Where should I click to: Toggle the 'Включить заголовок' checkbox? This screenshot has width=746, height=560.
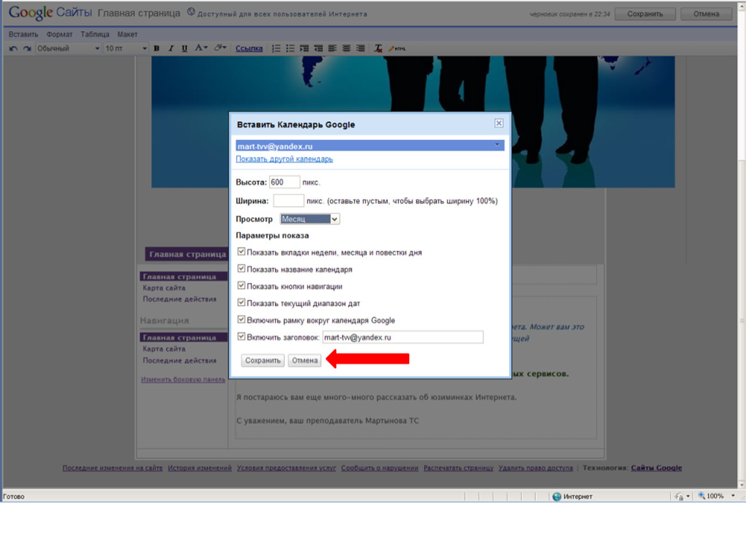pyautogui.click(x=241, y=336)
